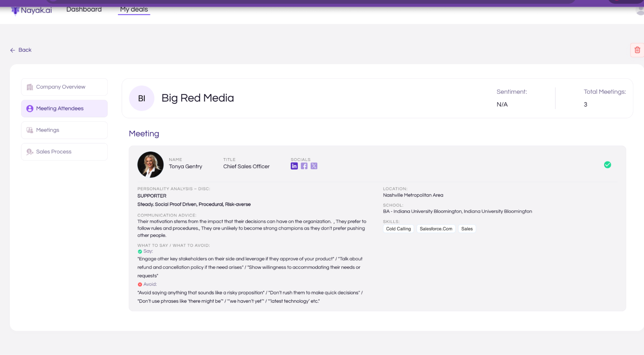The width and height of the screenshot is (644, 355).
Task: Click the Cold Calling skill tag
Action: (x=398, y=229)
